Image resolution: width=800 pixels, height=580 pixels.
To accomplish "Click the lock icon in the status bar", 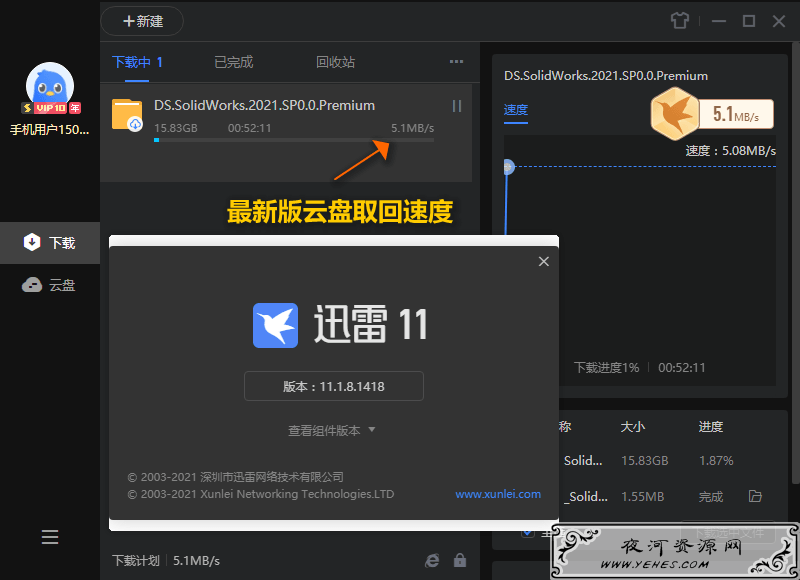I will coord(460,560).
